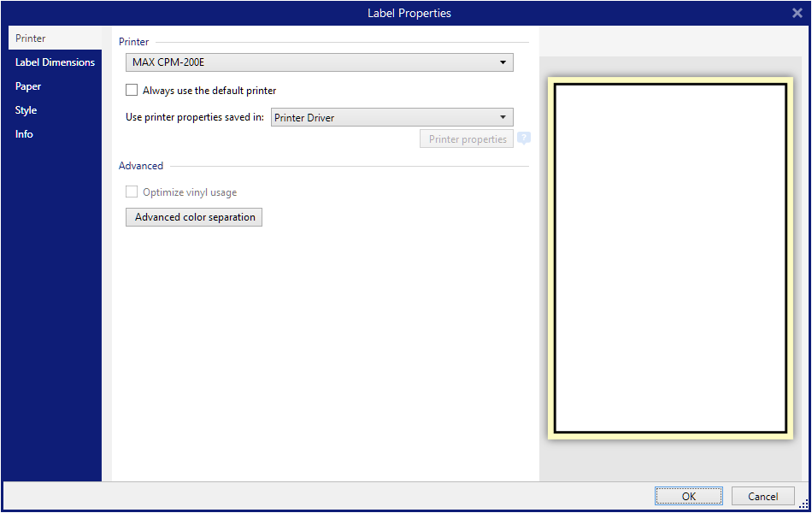Confirm the dialog with OK

click(x=688, y=496)
